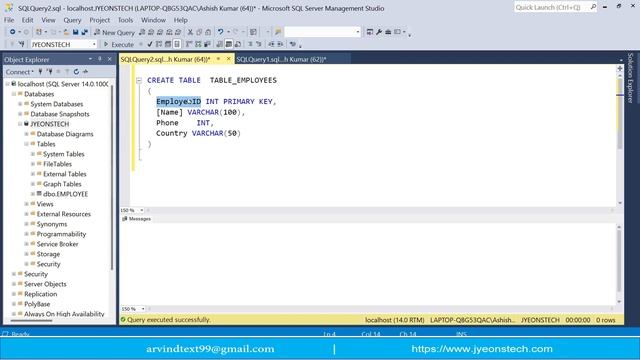Open the Undo history dropdown arrow
640x360 pixels.
(x=228, y=32)
